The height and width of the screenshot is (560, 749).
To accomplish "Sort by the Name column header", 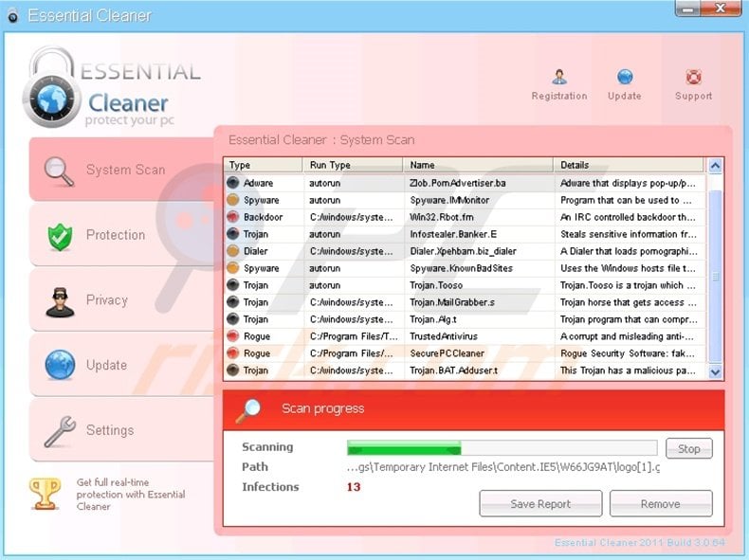I will point(479,165).
